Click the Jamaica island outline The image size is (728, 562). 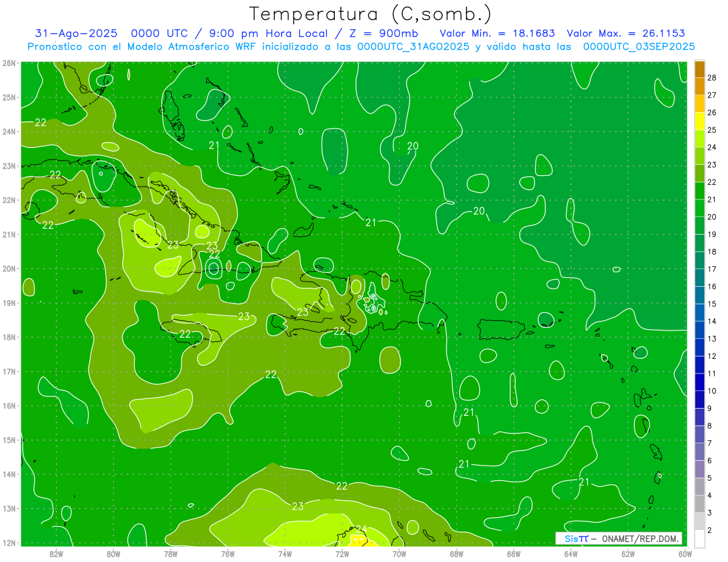coord(191,332)
